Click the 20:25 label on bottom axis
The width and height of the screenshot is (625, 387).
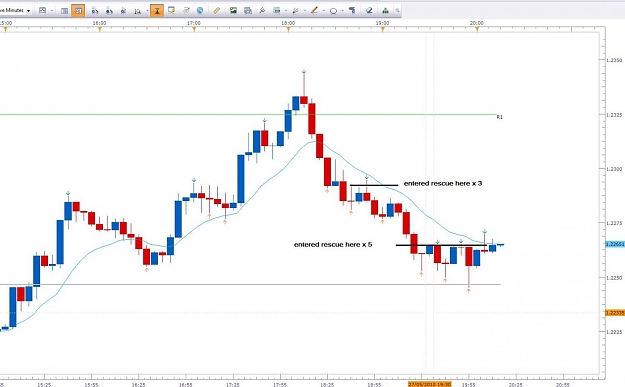pyautogui.click(x=515, y=385)
